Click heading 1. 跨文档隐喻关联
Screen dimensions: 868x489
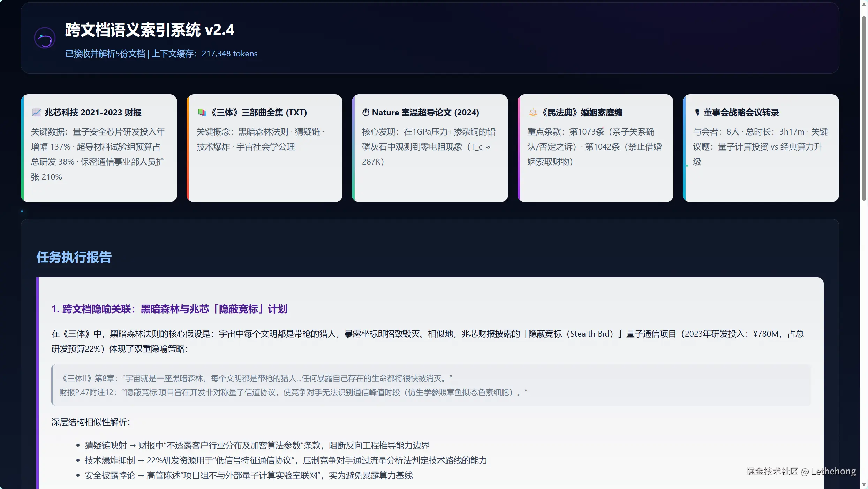(169, 309)
